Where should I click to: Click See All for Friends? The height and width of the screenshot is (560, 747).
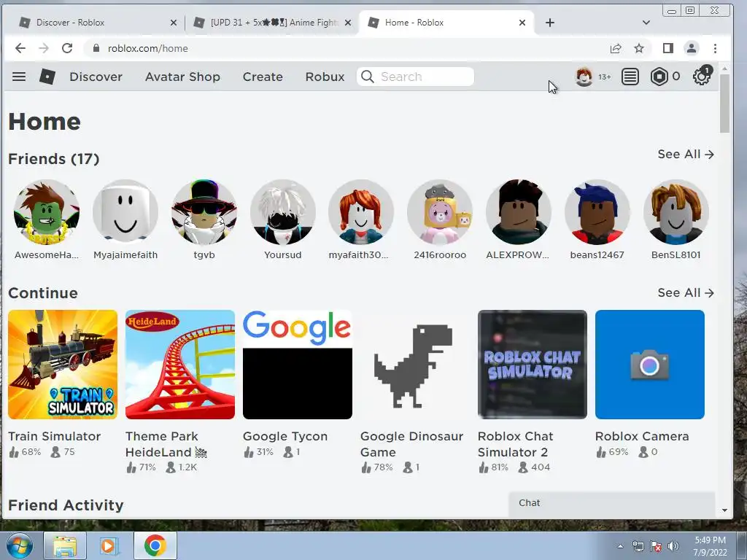[686, 155]
